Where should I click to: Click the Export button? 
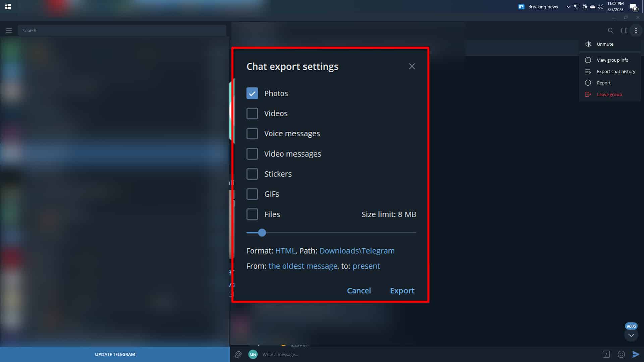(x=401, y=290)
